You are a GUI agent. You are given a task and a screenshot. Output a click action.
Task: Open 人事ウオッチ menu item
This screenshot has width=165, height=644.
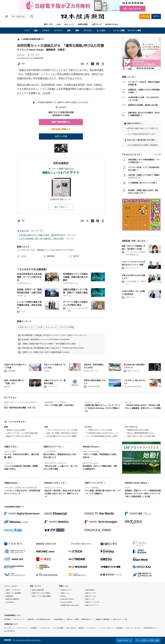[x=96, y=24]
